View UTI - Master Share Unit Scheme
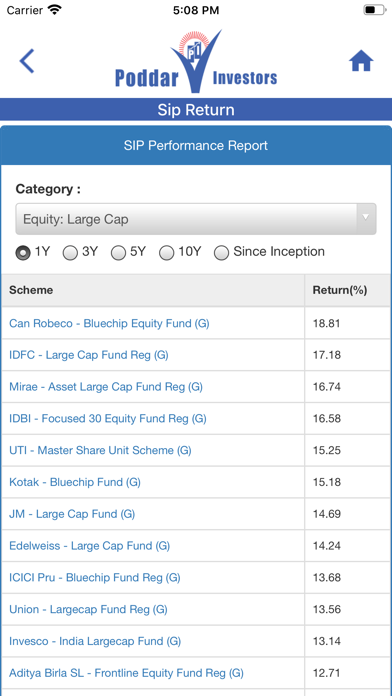This screenshot has width=392, height=696. point(100,451)
